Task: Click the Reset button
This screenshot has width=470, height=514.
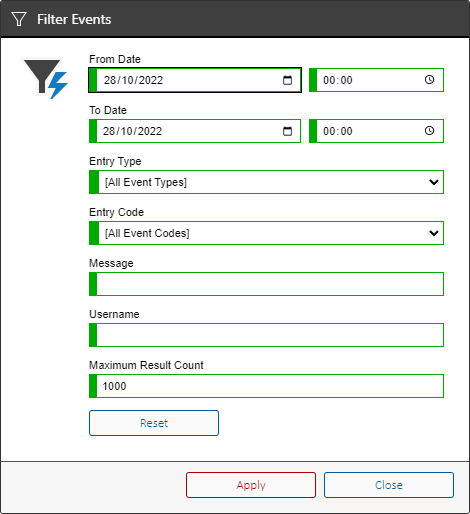Action: pyautogui.click(x=154, y=423)
